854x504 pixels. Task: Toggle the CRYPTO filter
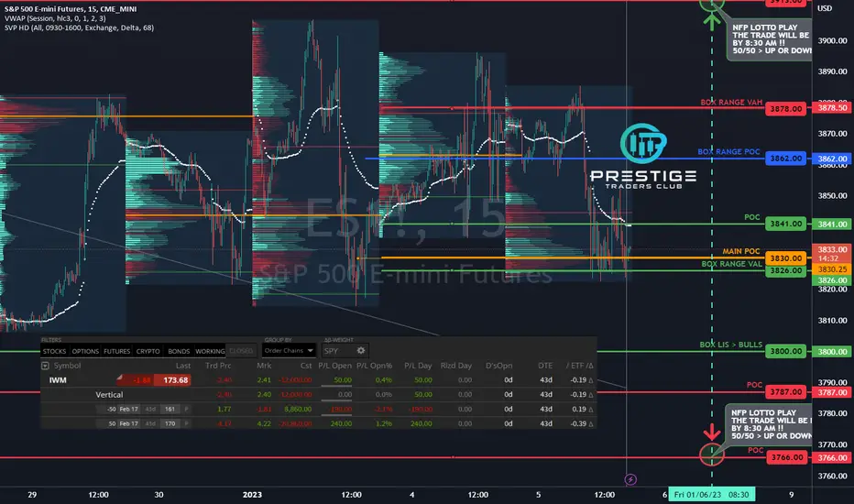[x=148, y=352]
